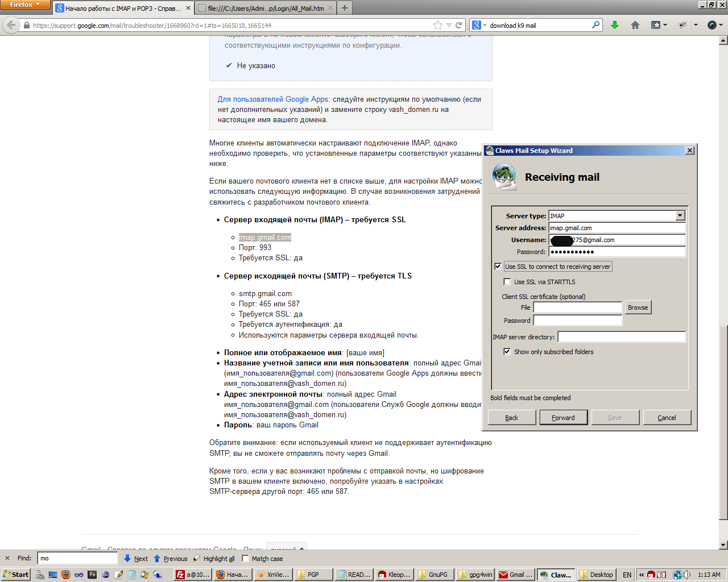Open the Windows Start menu
The image size is (728, 582).
pyautogui.click(x=16, y=575)
